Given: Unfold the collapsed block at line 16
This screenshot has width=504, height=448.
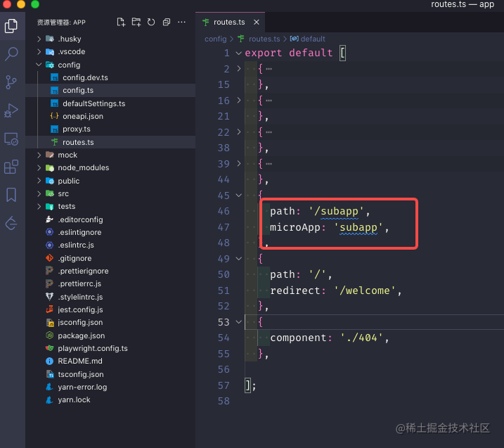Looking at the screenshot, I should (239, 100).
